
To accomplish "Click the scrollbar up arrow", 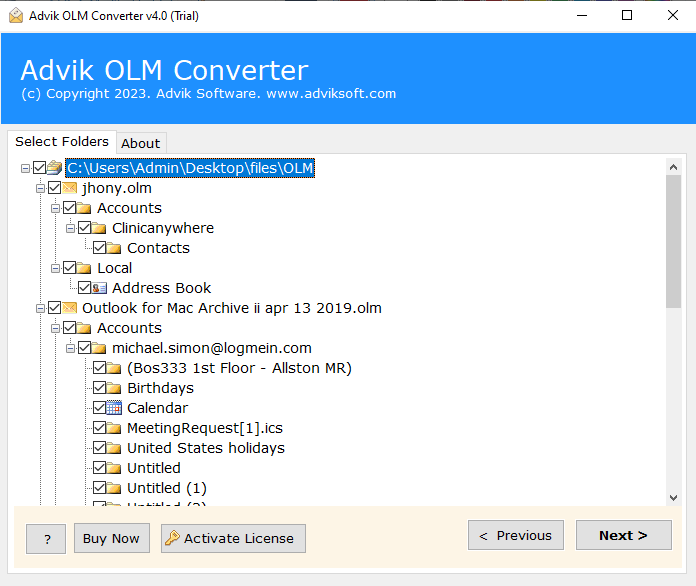I will pos(673,167).
